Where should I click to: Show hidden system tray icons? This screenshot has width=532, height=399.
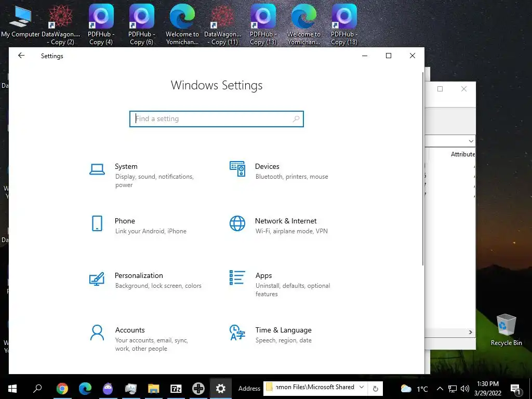(x=440, y=389)
